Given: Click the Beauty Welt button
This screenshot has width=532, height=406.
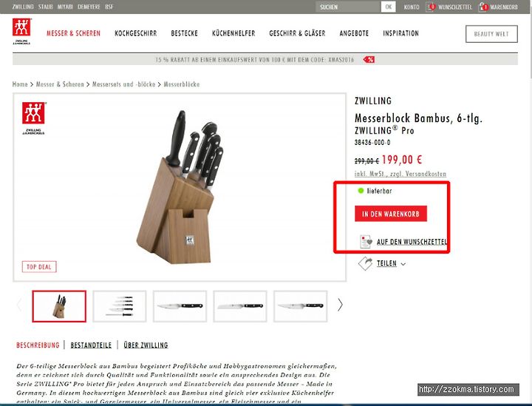Looking at the screenshot, I should (491, 34).
